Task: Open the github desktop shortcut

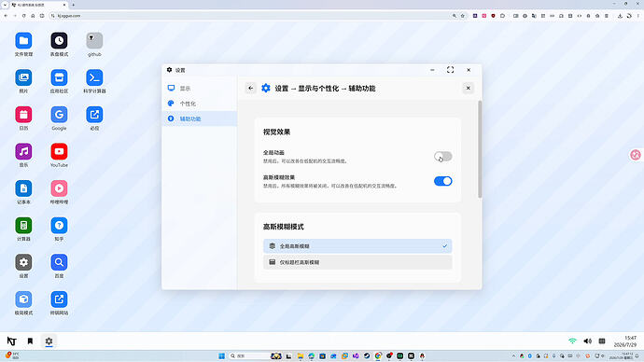Action: [x=94, y=41]
